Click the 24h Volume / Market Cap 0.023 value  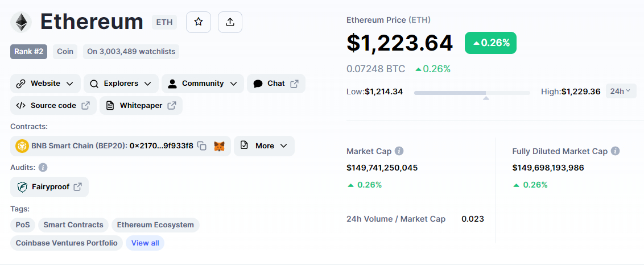[472, 219]
